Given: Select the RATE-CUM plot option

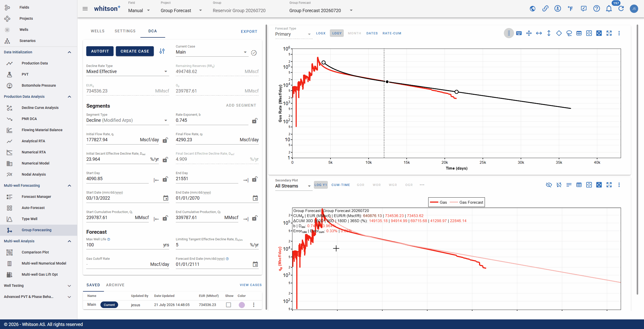Looking at the screenshot, I should [x=392, y=33].
